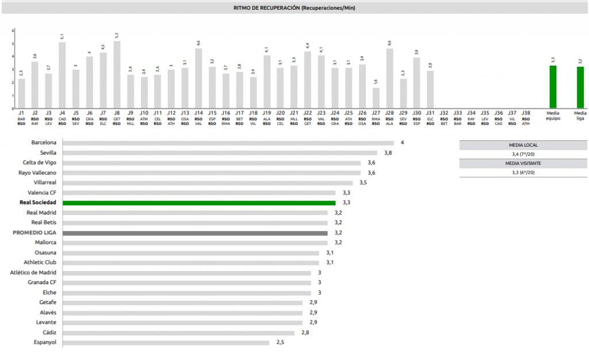
Task: Click the chart title RITMO DE RECUPERACIÓN
Action: coord(294,8)
